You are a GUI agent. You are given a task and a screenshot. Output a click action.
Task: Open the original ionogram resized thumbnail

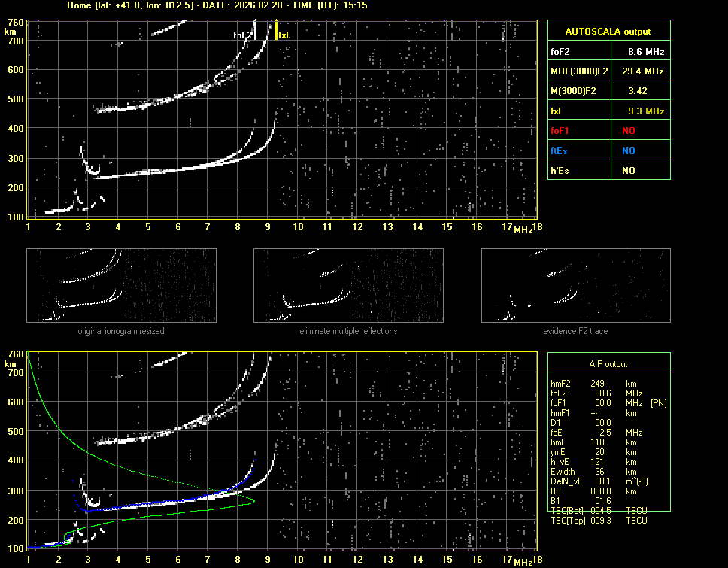pyautogui.click(x=121, y=286)
